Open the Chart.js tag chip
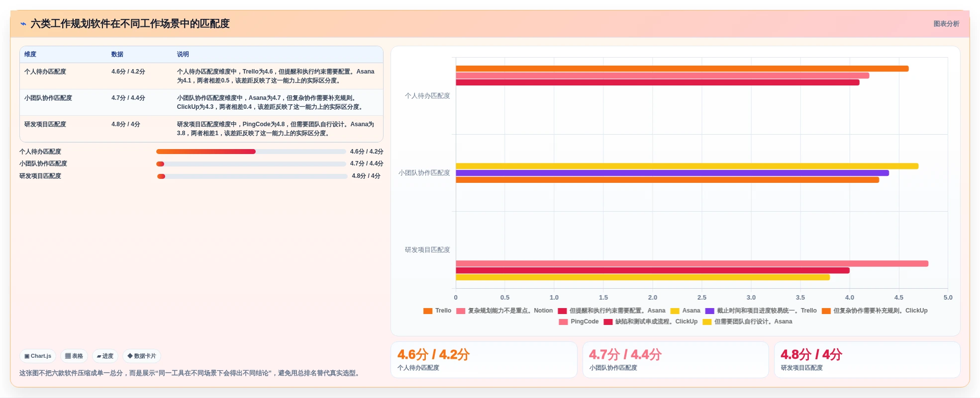 (x=38, y=356)
